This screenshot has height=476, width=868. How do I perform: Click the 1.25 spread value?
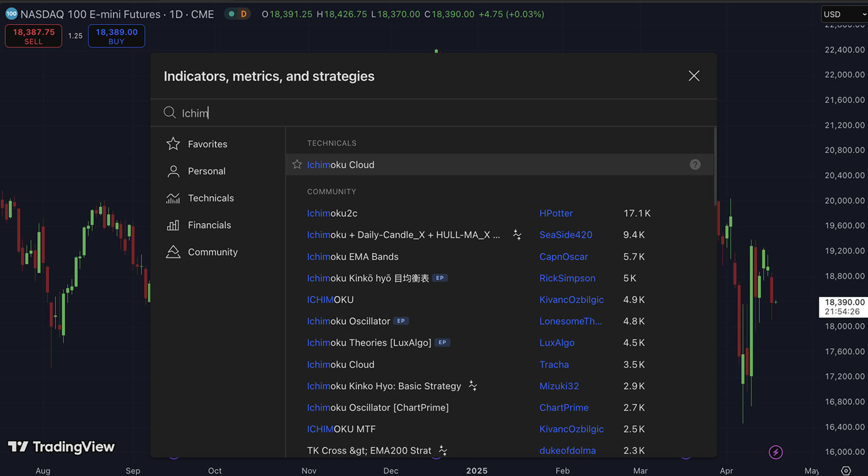click(75, 35)
